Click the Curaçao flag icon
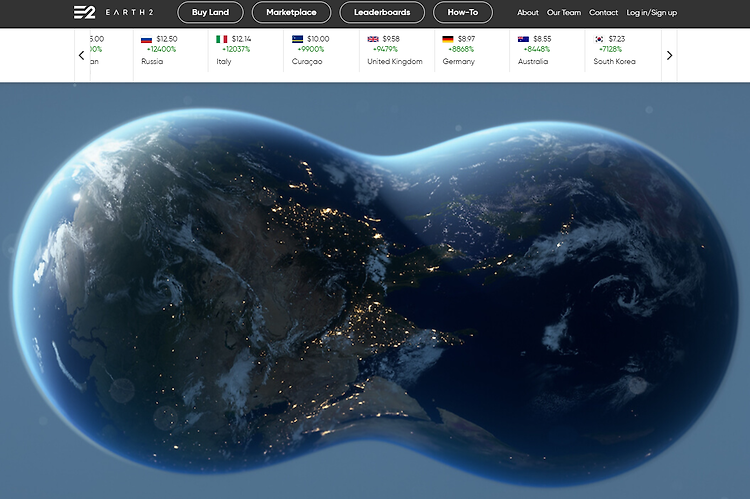 (298, 39)
